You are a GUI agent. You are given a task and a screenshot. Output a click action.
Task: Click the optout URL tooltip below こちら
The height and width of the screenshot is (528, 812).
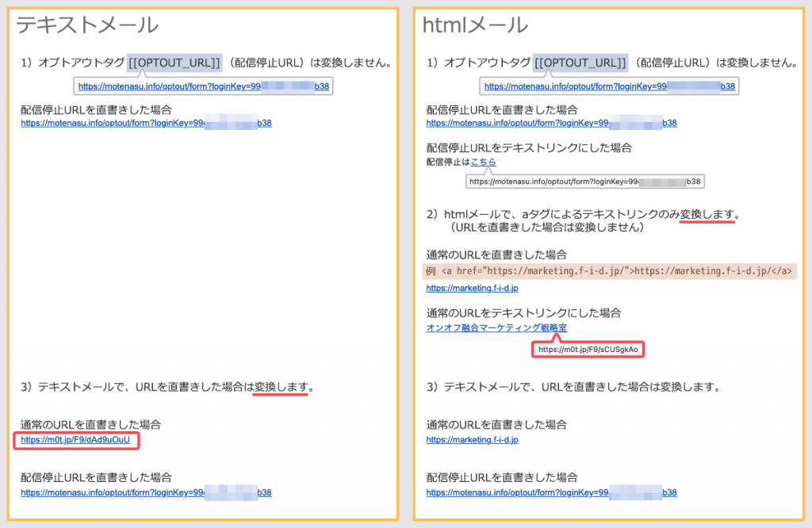(x=585, y=181)
